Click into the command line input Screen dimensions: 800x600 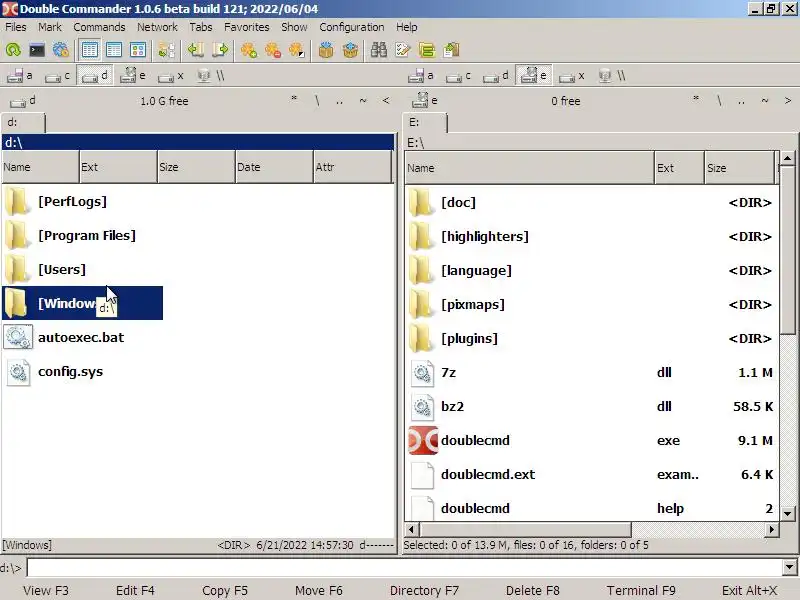tap(405, 567)
